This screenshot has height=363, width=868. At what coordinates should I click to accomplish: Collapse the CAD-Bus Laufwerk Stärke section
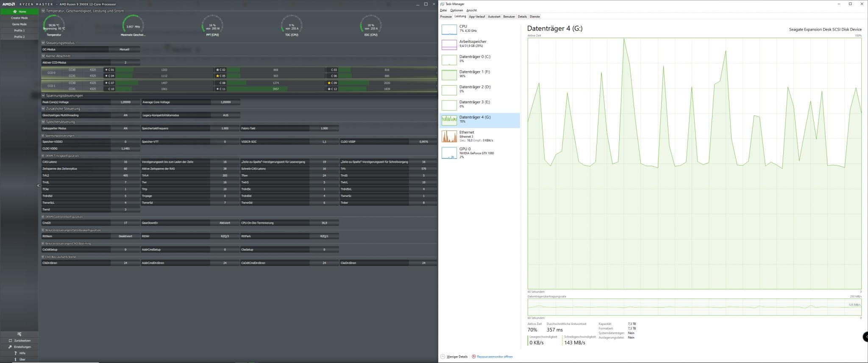tap(43, 257)
